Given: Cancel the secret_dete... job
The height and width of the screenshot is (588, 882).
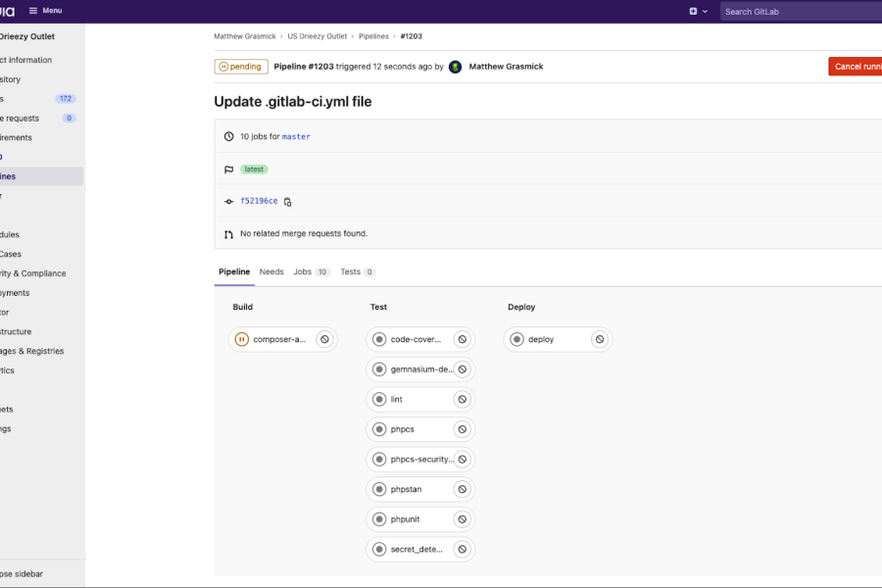Looking at the screenshot, I should tap(463, 549).
